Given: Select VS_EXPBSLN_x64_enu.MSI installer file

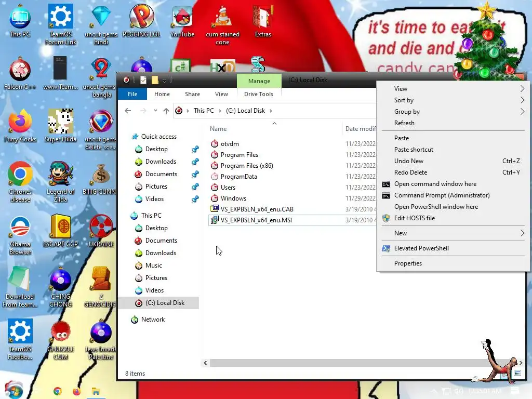Looking at the screenshot, I should (x=256, y=220).
